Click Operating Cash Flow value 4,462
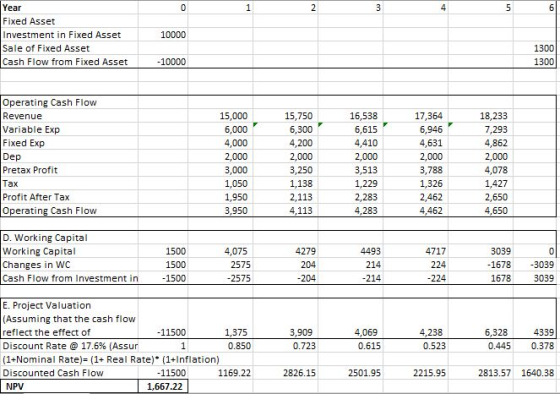Image resolution: width=560 pixels, height=394 pixels. (431, 211)
